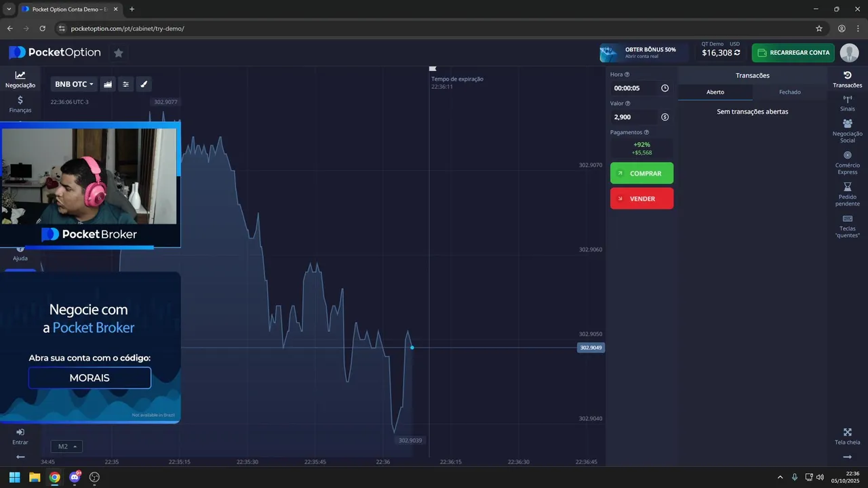Open chart type selector icon
Screen dimensions: 868x488
coord(108,84)
